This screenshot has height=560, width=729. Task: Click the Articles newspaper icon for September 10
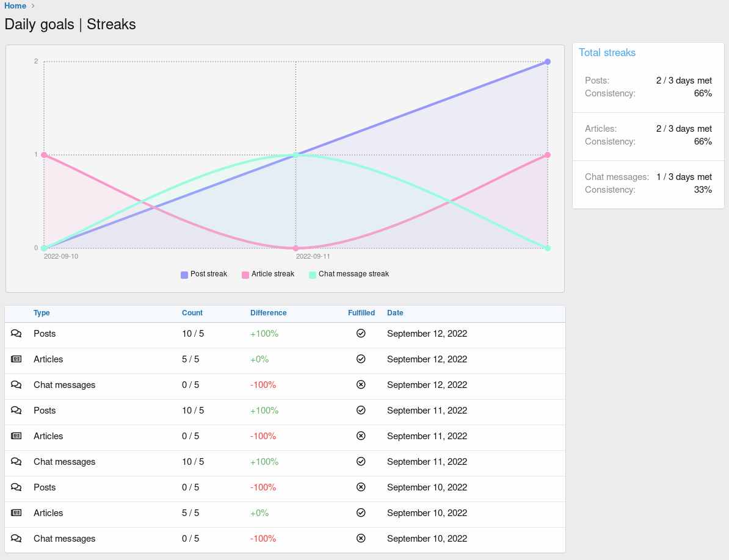(16, 513)
